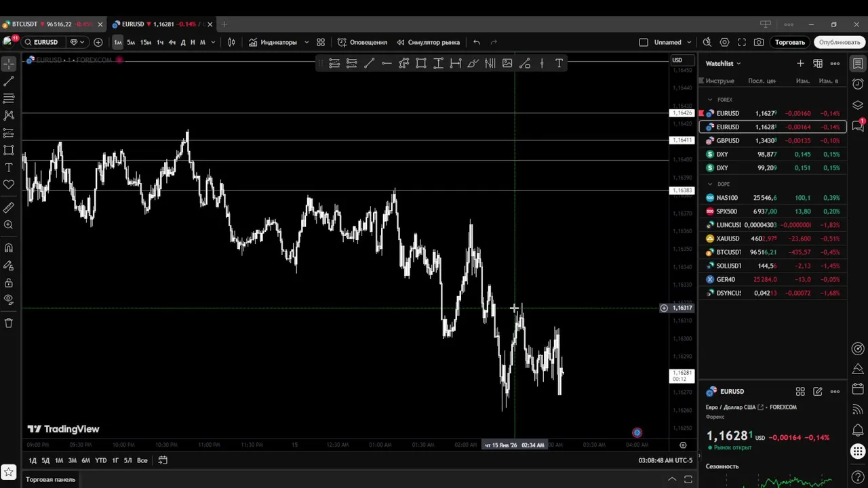Activate the zoom in magnifier tool
The width and height of the screenshot is (868, 488).
click(9, 224)
